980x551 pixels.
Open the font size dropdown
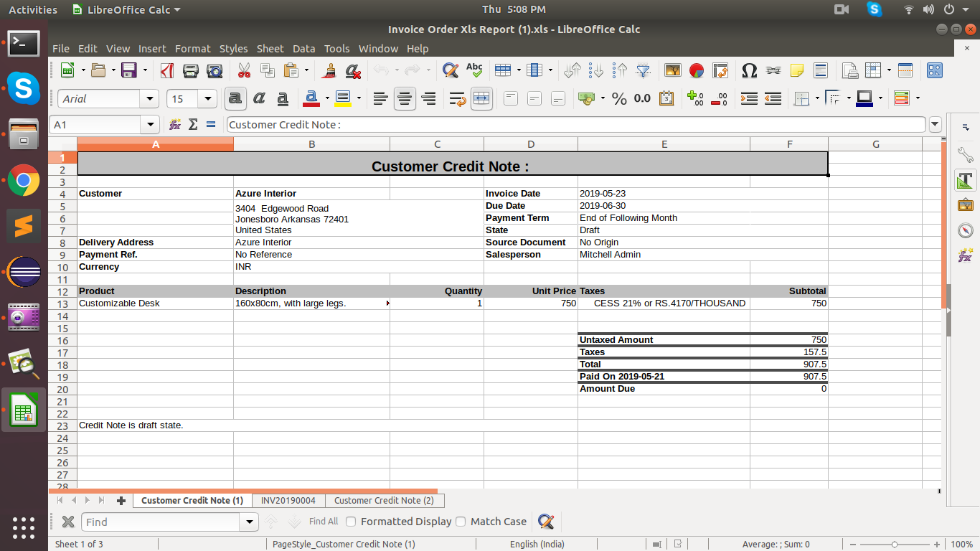coord(208,99)
